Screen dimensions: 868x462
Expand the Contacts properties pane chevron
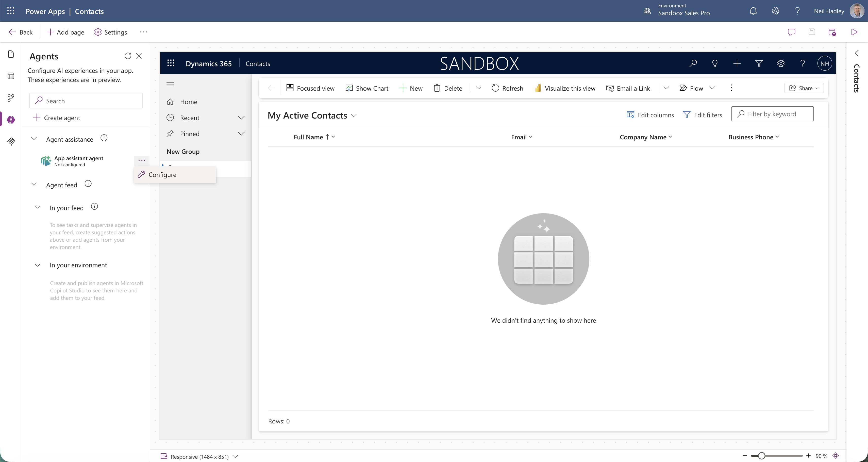857,53
